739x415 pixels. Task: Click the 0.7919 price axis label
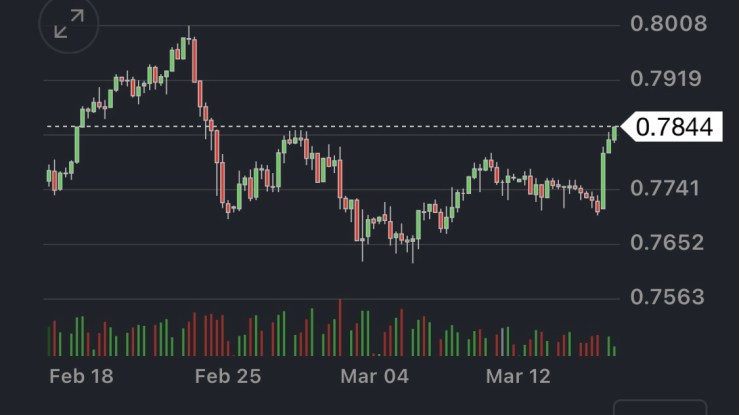tap(669, 78)
